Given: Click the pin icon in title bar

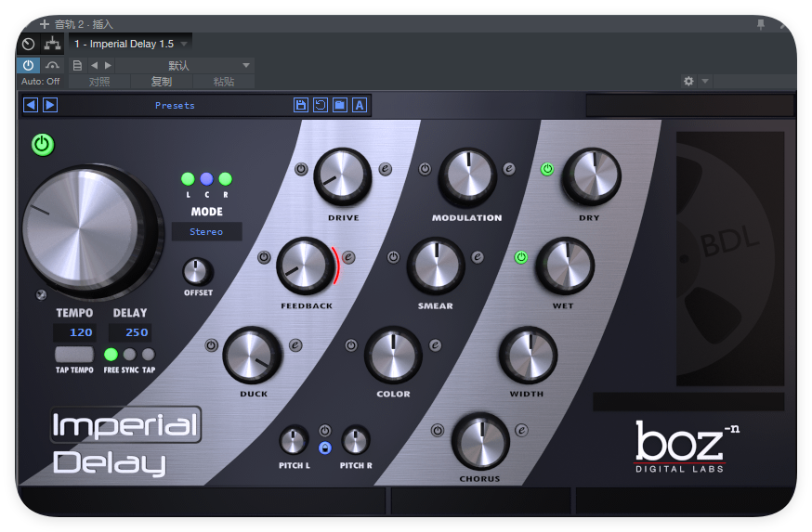Looking at the screenshot, I should (x=760, y=24).
